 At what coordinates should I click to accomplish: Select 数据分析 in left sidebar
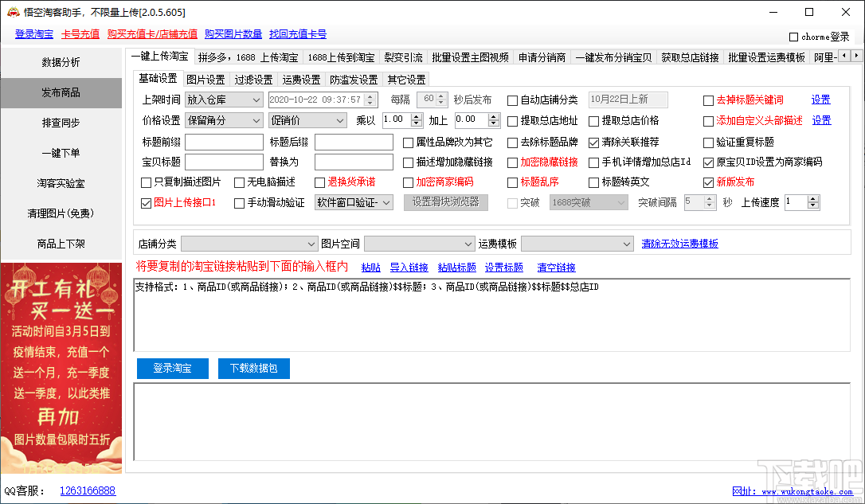[61, 62]
